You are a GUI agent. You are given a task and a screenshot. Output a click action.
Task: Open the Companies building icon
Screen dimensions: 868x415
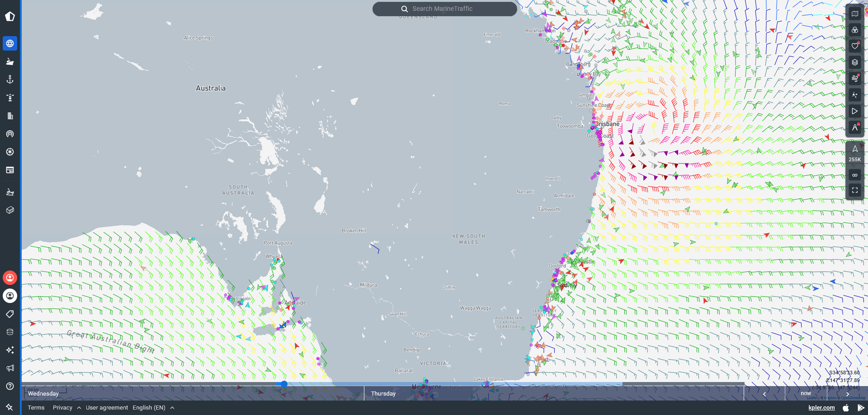(10, 116)
